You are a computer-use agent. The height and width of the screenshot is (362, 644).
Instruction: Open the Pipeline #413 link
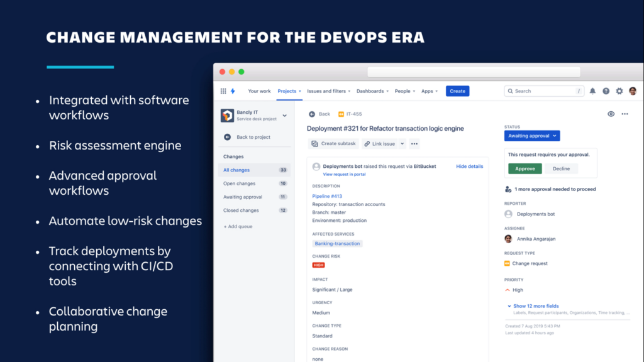point(327,196)
